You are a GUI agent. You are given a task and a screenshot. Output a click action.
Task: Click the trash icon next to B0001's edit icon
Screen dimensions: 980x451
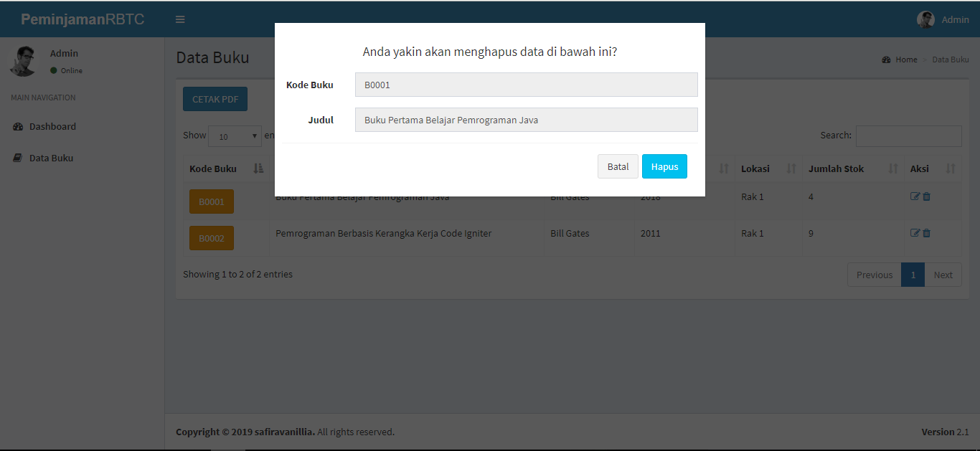(x=926, y=195)
